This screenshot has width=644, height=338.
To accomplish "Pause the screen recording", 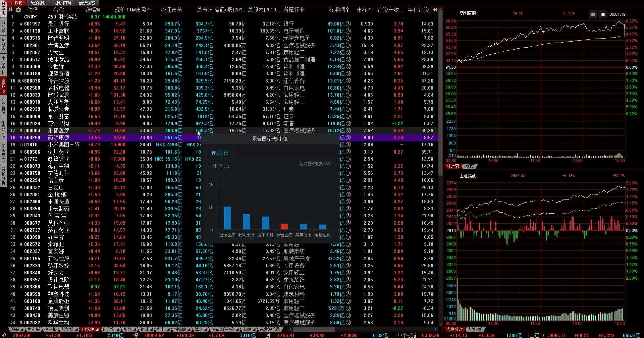I will [x=593, y=14].
